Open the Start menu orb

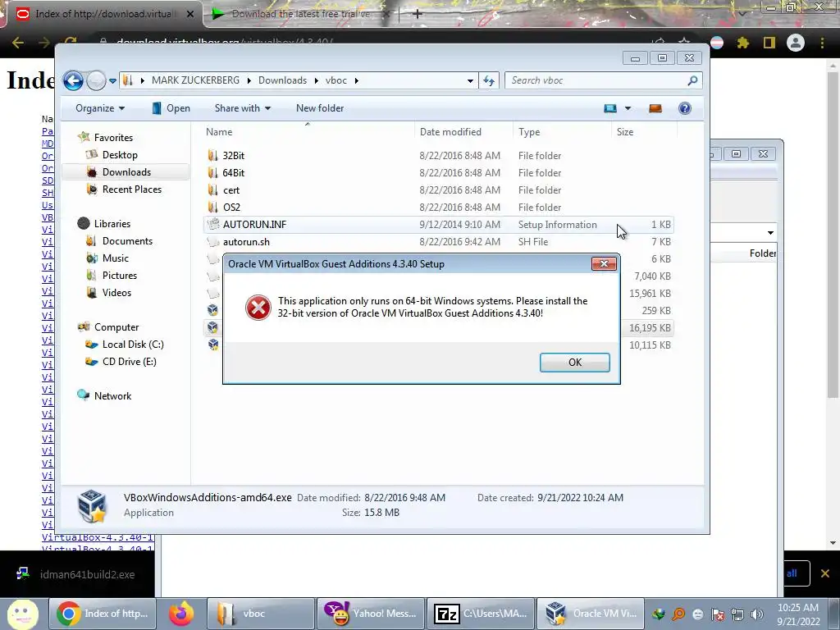point(23,614)
